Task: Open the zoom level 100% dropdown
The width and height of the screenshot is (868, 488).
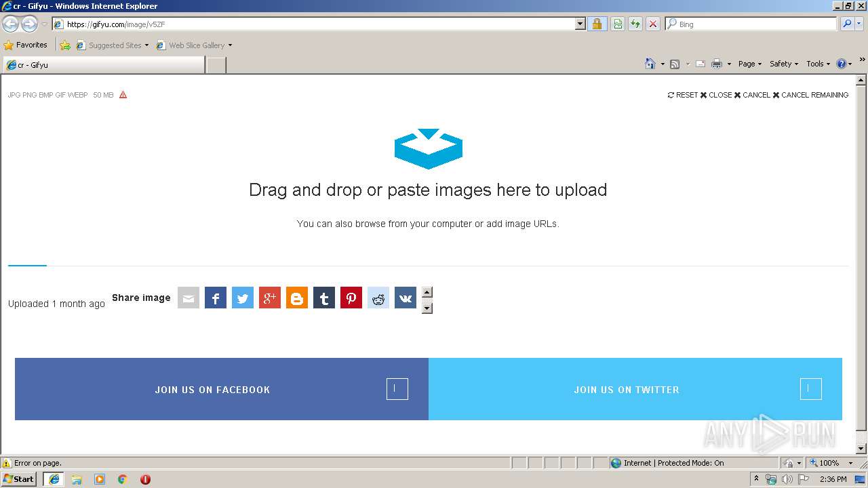Action: [x=850, y=463]
